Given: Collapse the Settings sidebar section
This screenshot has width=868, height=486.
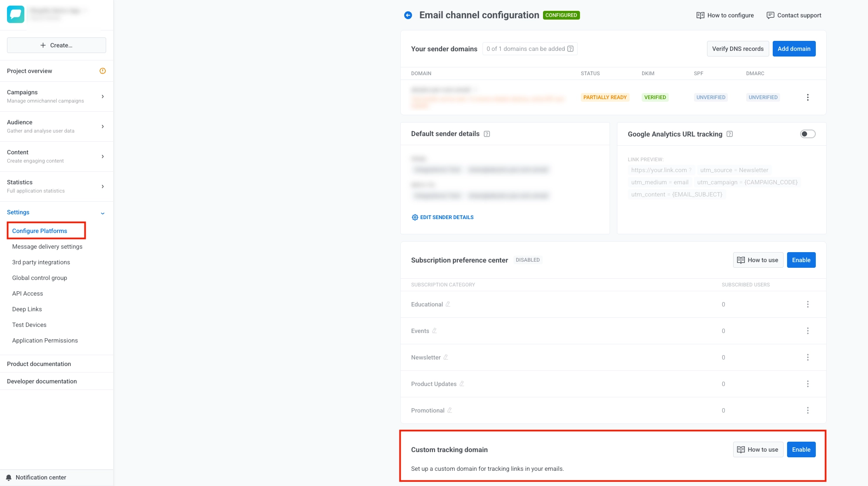Looking at the screenshot, I should click(x=103, y=213).
